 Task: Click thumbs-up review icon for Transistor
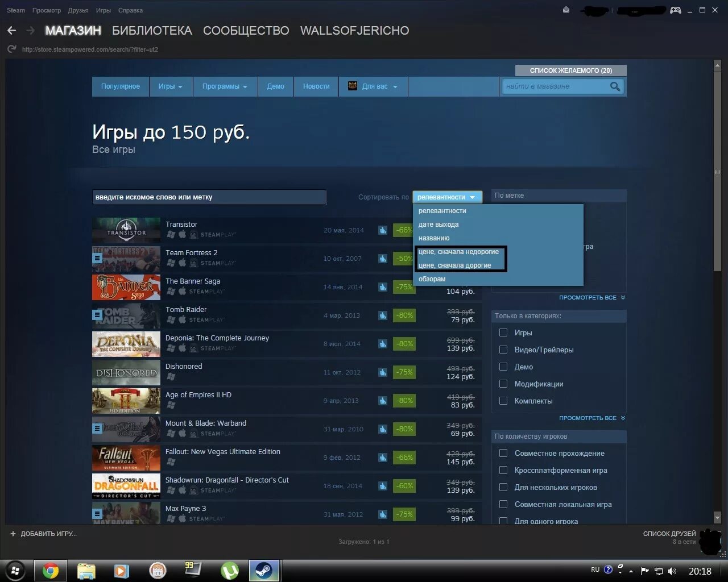point(383,230)
